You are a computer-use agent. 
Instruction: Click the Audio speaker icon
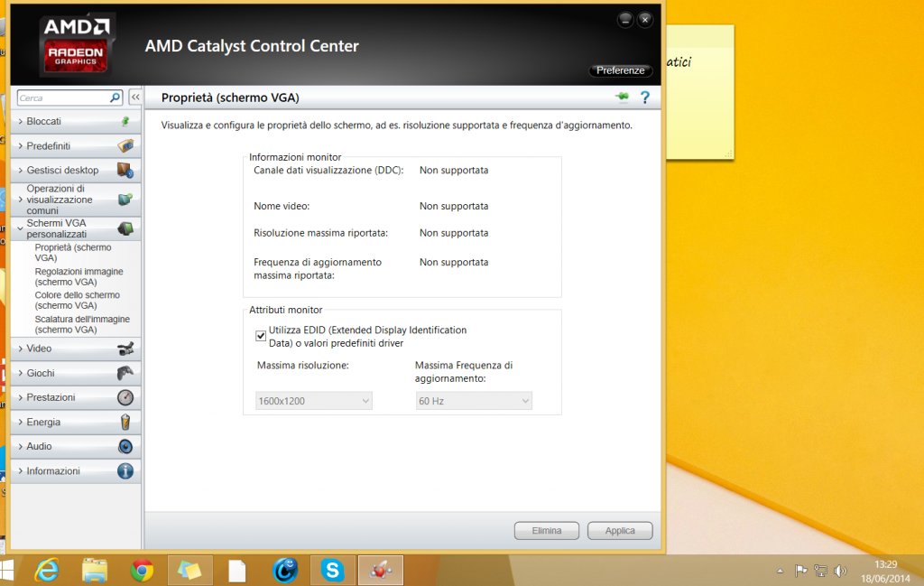125,446
